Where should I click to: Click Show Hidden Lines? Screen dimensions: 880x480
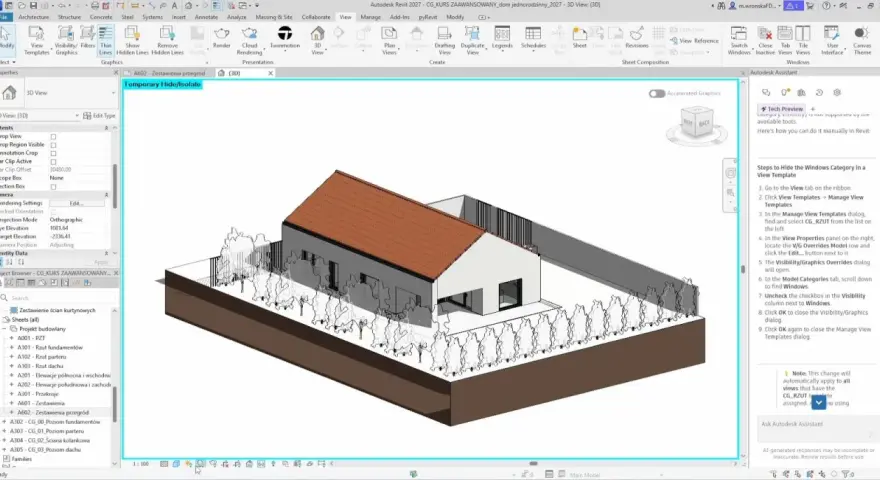(132, 40)
